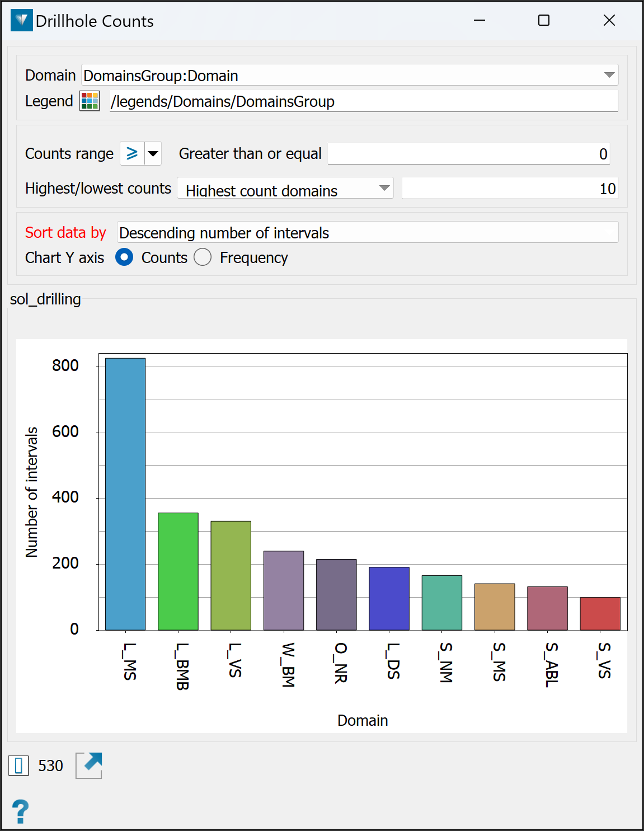Image resolution: width=644 pixels, height=831 pixels.
Task: Select the Counts radio button
Action: point(124,257)
